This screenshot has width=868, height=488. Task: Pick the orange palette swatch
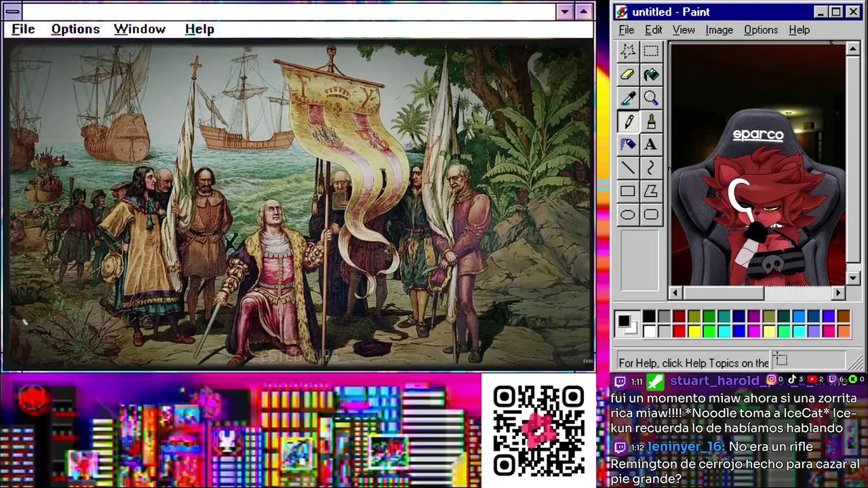[x=843, y=331]
